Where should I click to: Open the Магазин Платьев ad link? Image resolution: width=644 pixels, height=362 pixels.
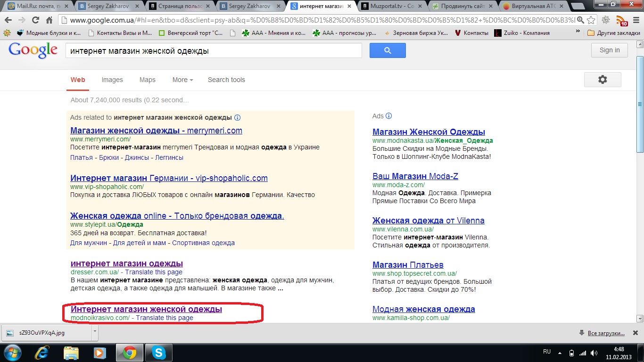click(408, 265)
